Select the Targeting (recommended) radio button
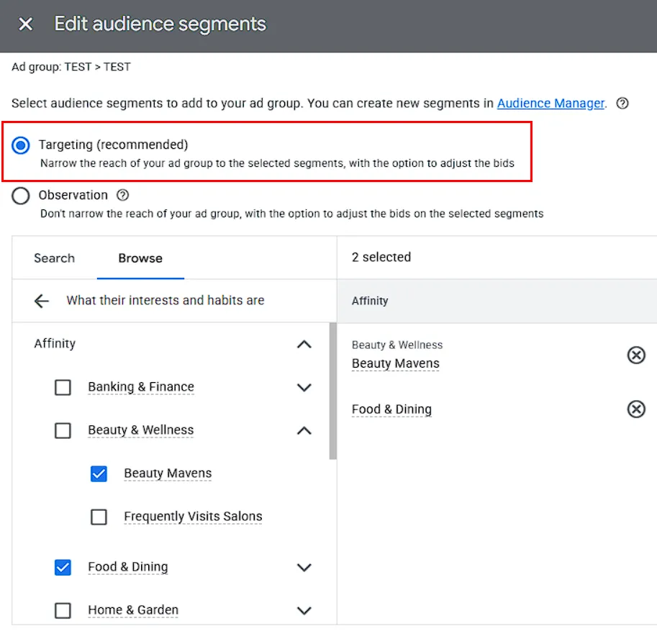This screenshot has height=644, width=657. coord(21,145)
